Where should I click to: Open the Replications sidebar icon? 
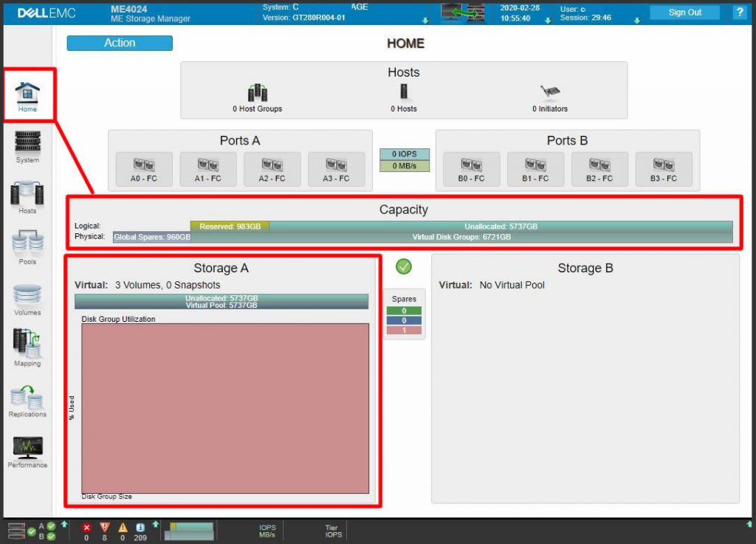pyautogui.click(x=27, y=402)
